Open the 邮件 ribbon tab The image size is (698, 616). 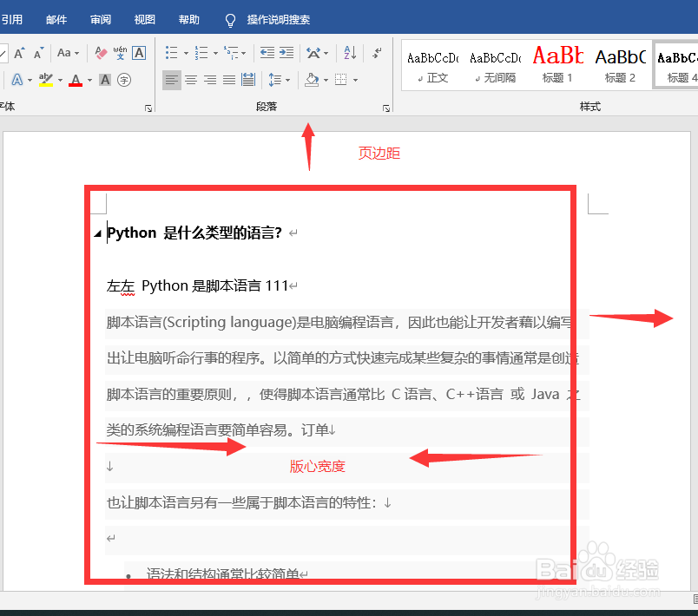click(x=56, y=20)
